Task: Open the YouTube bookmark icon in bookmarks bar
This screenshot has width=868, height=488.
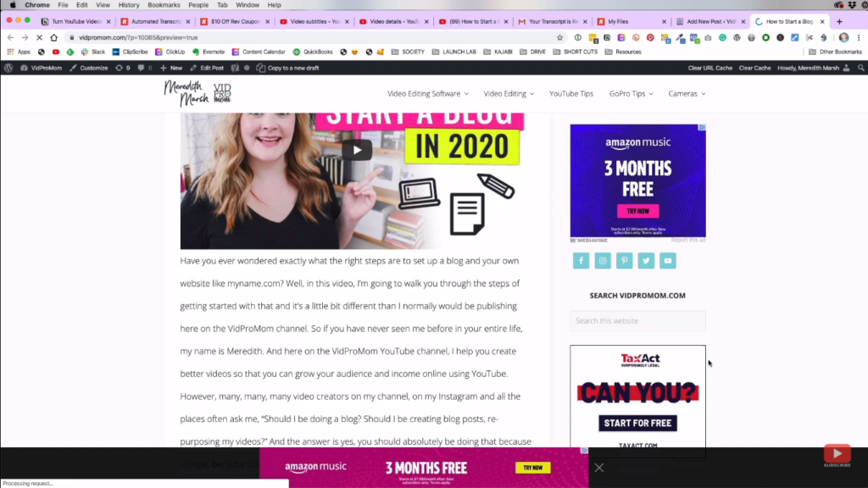Action: 55,52
